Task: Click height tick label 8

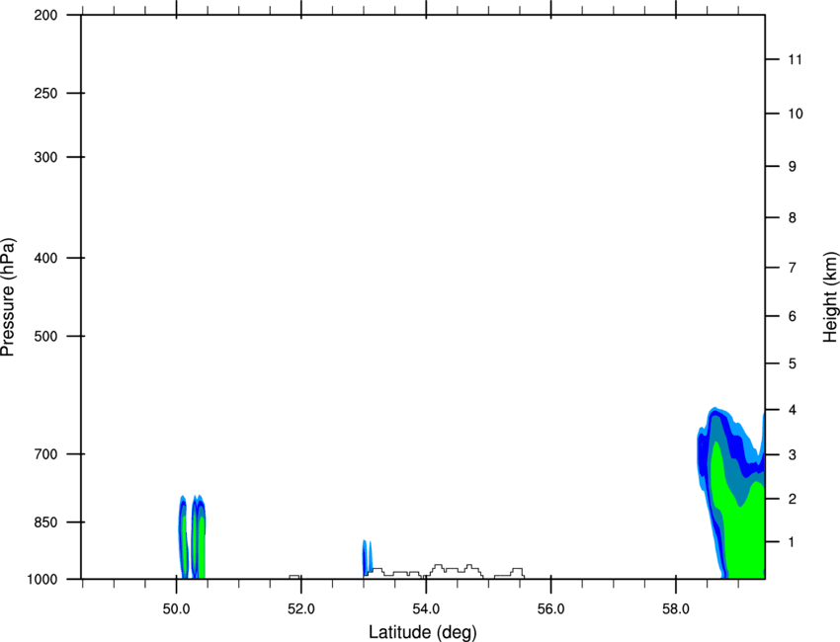Action: (x=793, y=218)
